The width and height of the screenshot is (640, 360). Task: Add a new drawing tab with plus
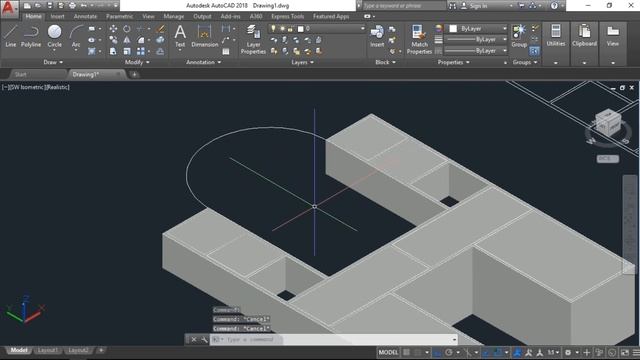(134, 74)
